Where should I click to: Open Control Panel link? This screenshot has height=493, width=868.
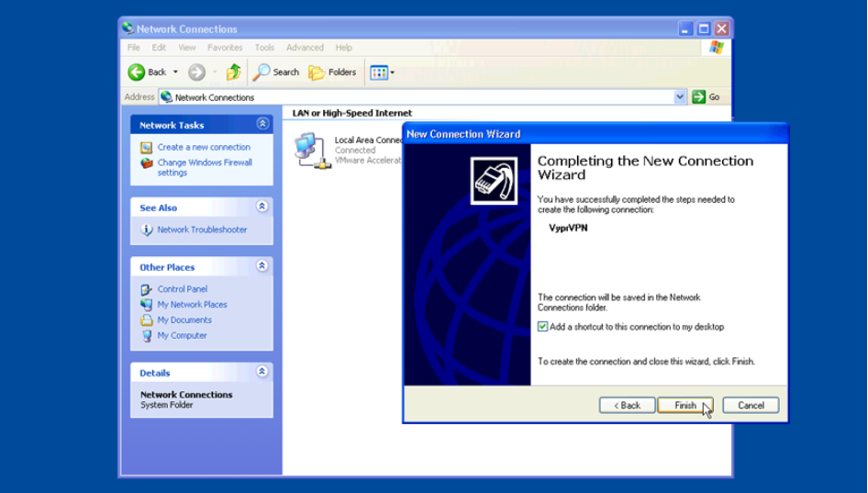(x=182, y=289)
